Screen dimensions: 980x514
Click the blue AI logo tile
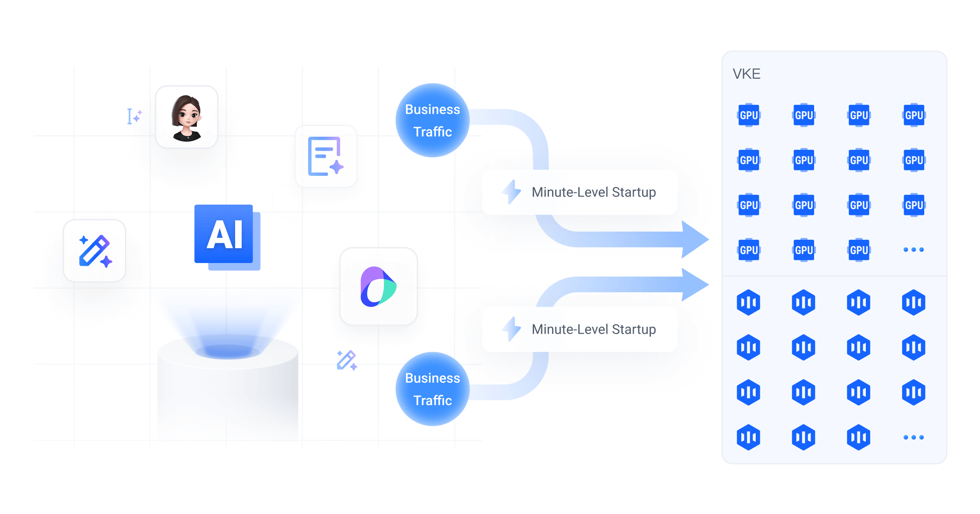pos(227,237)
